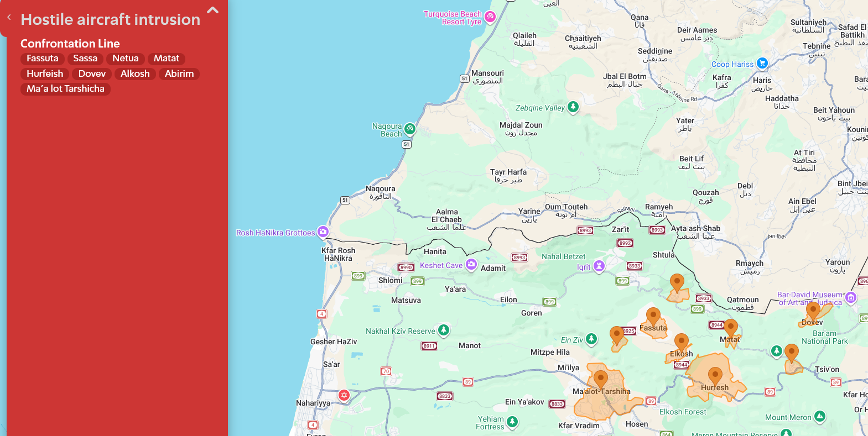The height and width of the screenshot is (436, 868).
Task: Open the Bar-David Museum pin
Action: click(851, 298)
